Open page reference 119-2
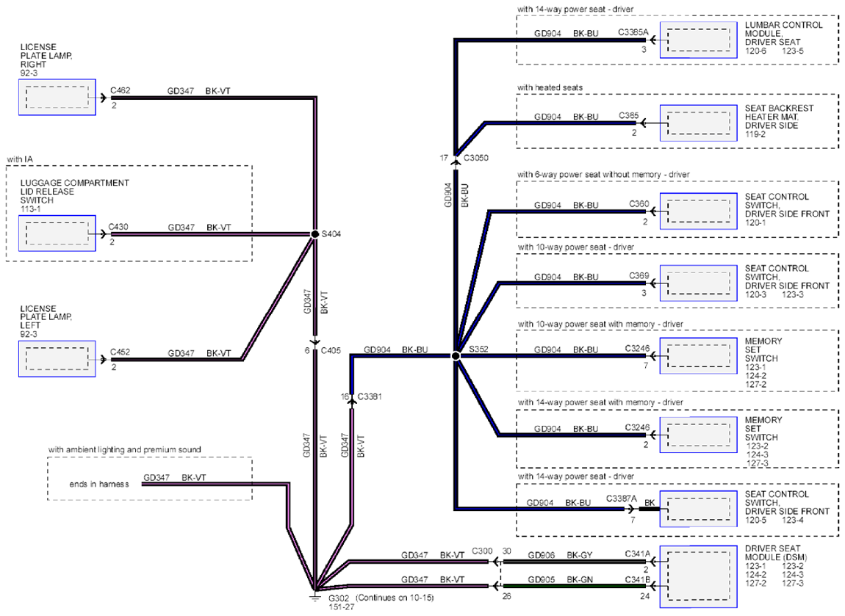The height and width of the screenshot is (616, 845). [x=755, y=134]
